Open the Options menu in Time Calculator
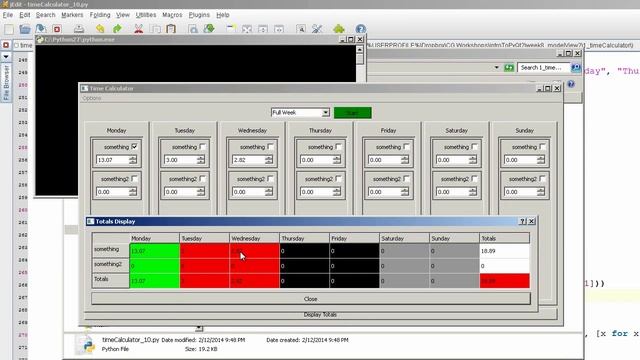The width and height of the screenshot is (640, 360). point(91,98)
